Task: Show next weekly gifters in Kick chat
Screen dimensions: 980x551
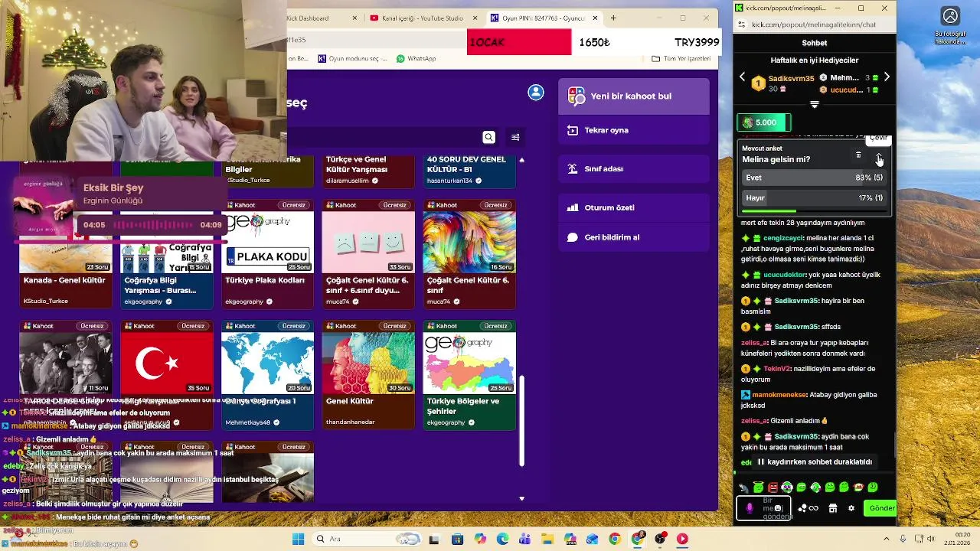Action: pos(887,77)
